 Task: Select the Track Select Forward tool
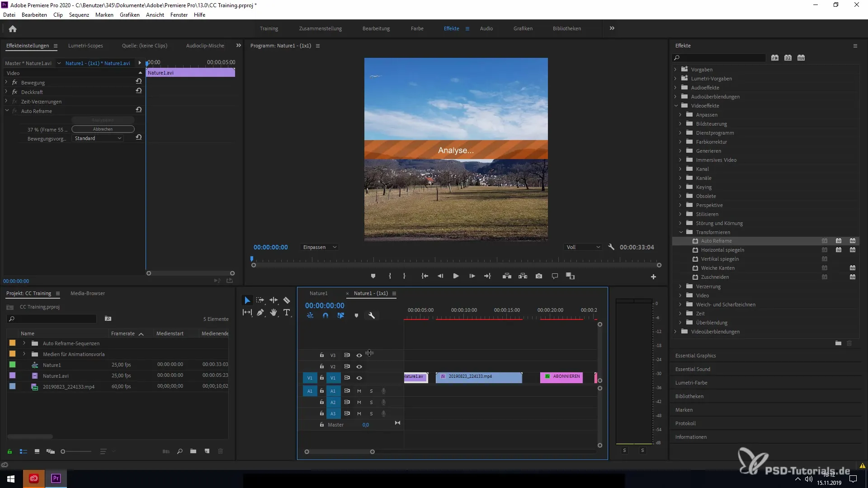point(260,300)
